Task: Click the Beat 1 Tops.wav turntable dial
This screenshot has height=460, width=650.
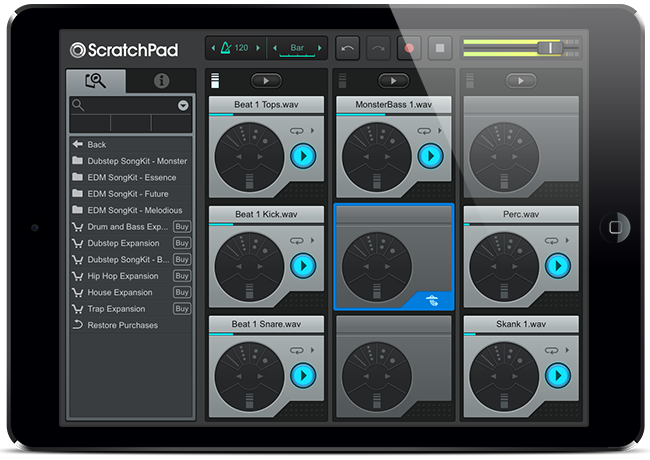Action: pyautogui.click(x=250, y=157)
